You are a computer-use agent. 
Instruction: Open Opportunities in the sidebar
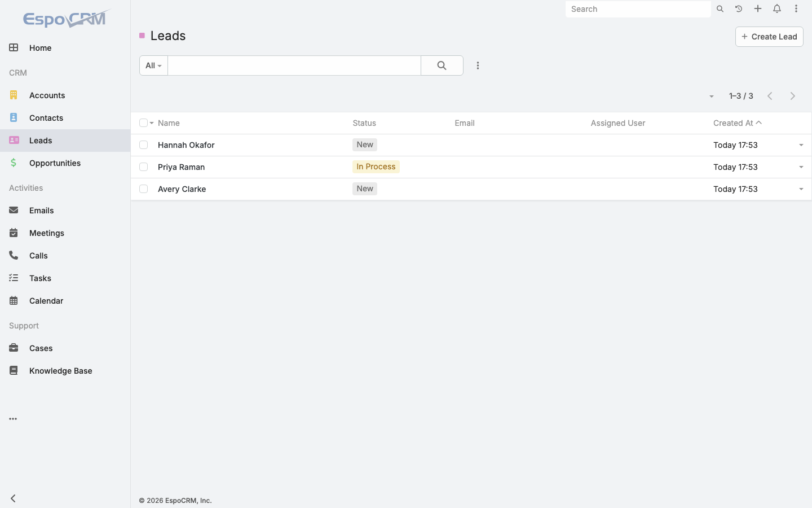pos(65,163)
